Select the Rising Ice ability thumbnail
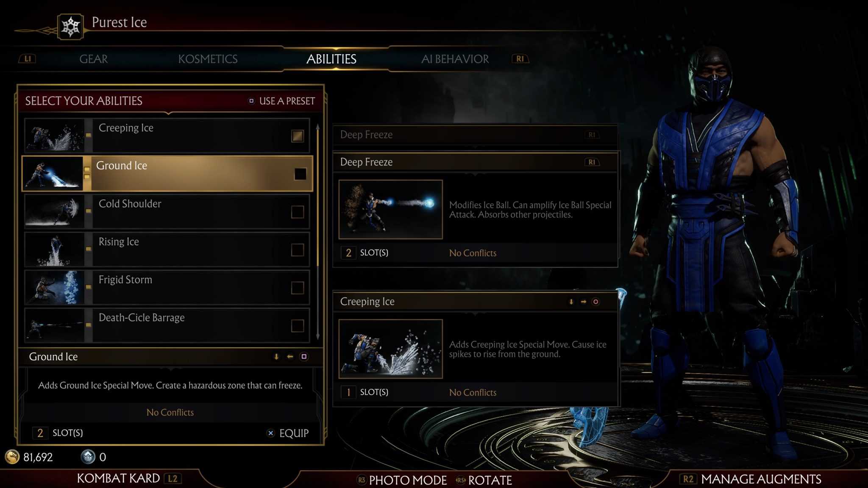The image size is (868, 488). click(x=55, y=250)
